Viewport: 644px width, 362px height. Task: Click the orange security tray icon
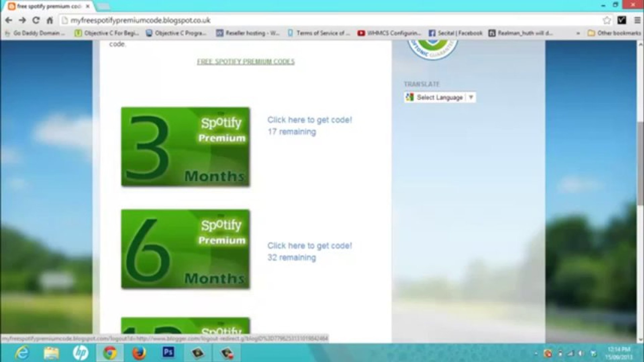point(548,353)
